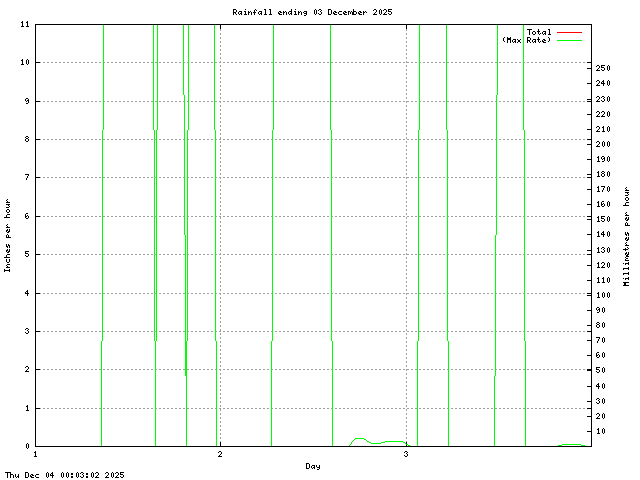Click the right axis value '150'
The height and width of the screenshot is (480, 640).
tap(603, 219)
